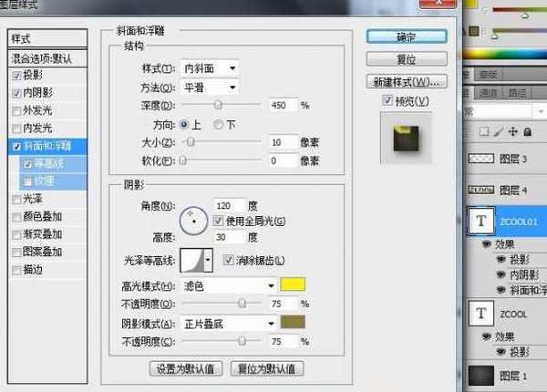This screenshot has width=547, height=392.
Task: Open the 高光模式 dropdown showing 滤色
Action: coord(227,285)
